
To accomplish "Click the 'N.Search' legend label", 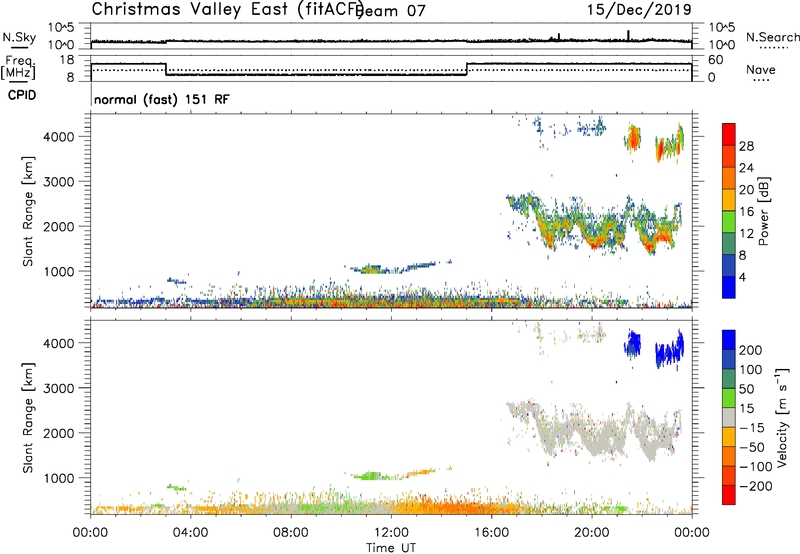I will point(772,37).
